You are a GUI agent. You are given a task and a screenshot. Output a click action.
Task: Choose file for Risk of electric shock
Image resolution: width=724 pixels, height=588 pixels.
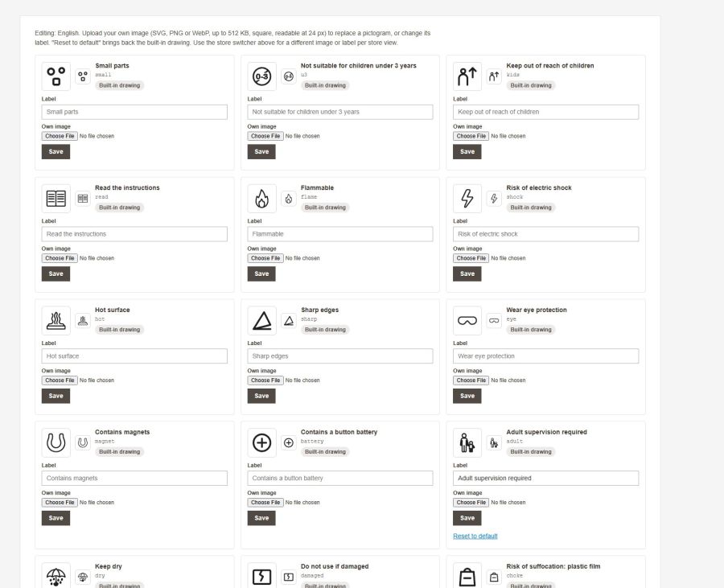coord(471,258)
